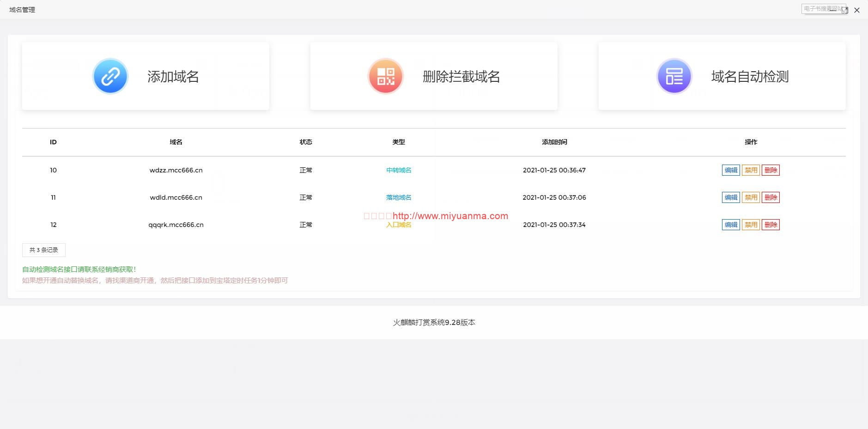Click 正常 status in wdld.mcc666.cn row
This screenshot has width=868, height=429.
[306, 197]
